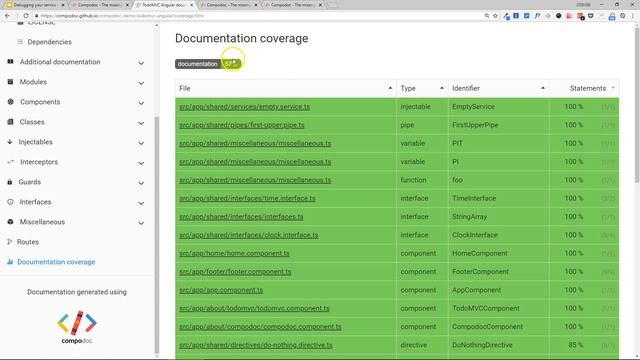Click the compodoc logo in sidebar footer
640x360 pixels.
coord(77,327)
